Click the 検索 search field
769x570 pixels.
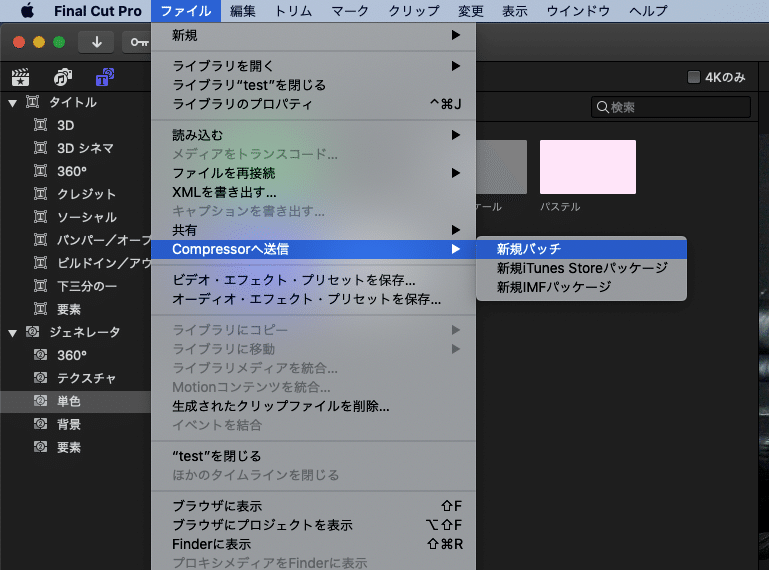point(670,107)
